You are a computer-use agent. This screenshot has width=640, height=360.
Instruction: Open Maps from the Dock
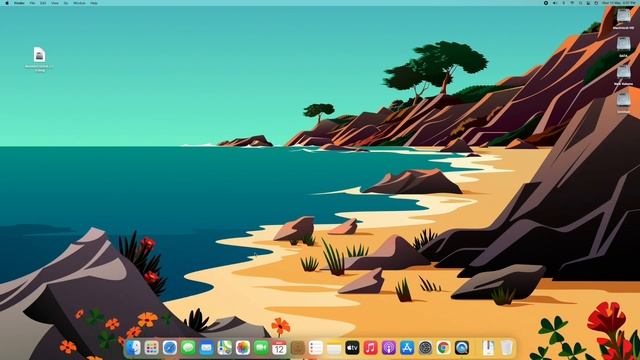pyautogui.click(x=224, y=348)
